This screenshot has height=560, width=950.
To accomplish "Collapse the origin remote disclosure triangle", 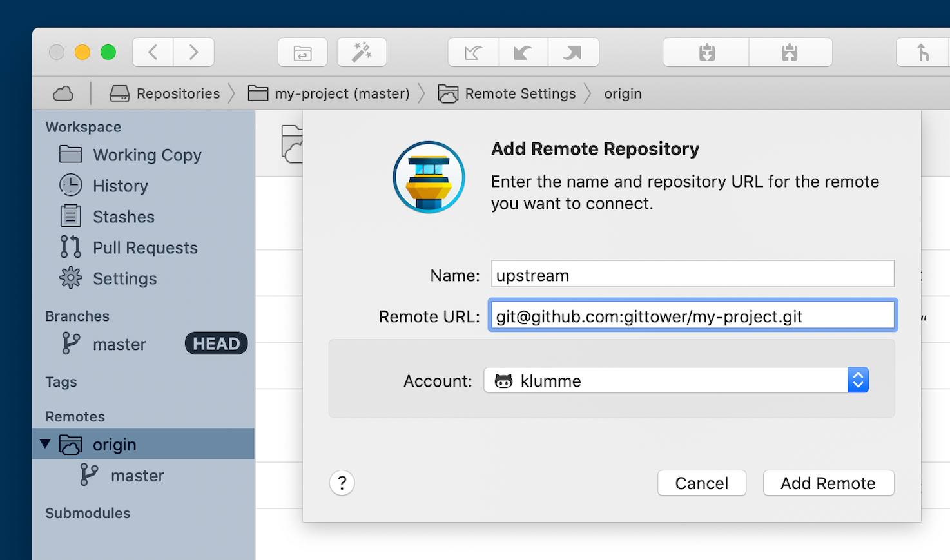I will (x=45, y=444).
